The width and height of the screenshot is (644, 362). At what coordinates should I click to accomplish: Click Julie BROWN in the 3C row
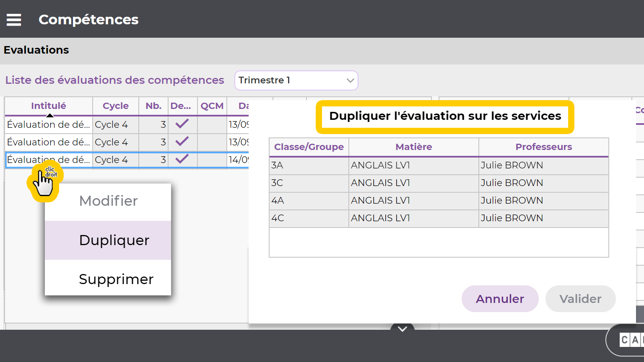512,183
